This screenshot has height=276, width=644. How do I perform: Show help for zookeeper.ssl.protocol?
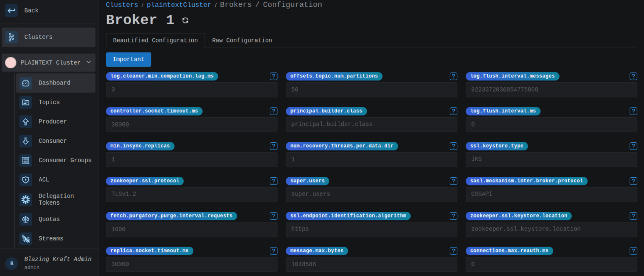pos(274,181)
